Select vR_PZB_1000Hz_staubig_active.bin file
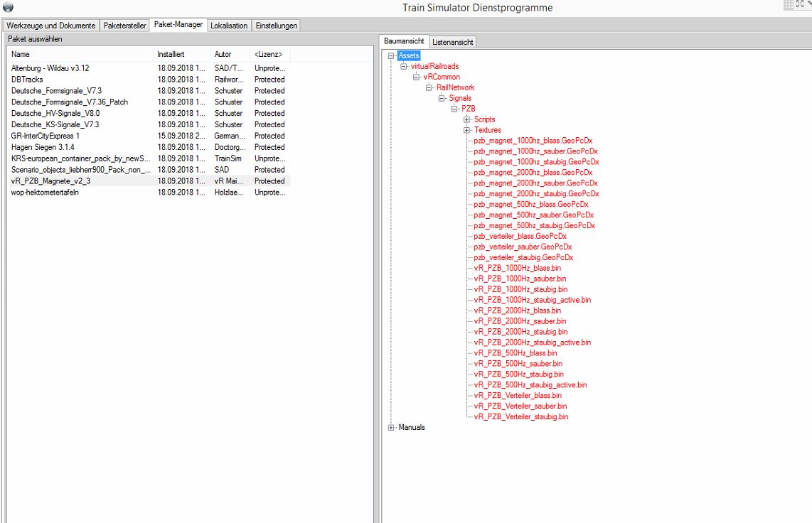The image size is (812, 523). pos(533,300)
